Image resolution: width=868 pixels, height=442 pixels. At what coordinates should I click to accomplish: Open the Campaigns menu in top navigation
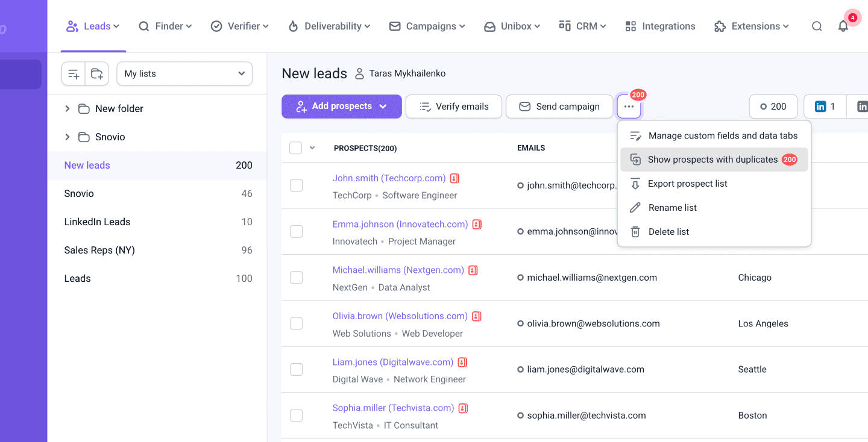pyautogui.click(x=427, y=26)
